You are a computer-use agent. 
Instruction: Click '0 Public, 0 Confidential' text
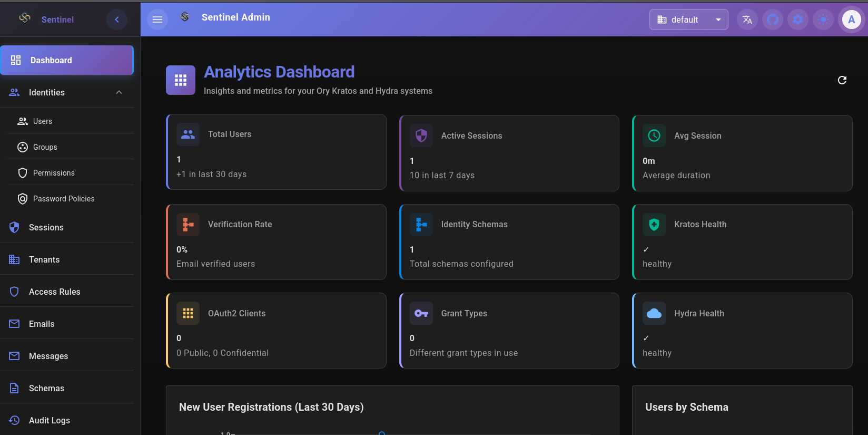click(222, 353)
